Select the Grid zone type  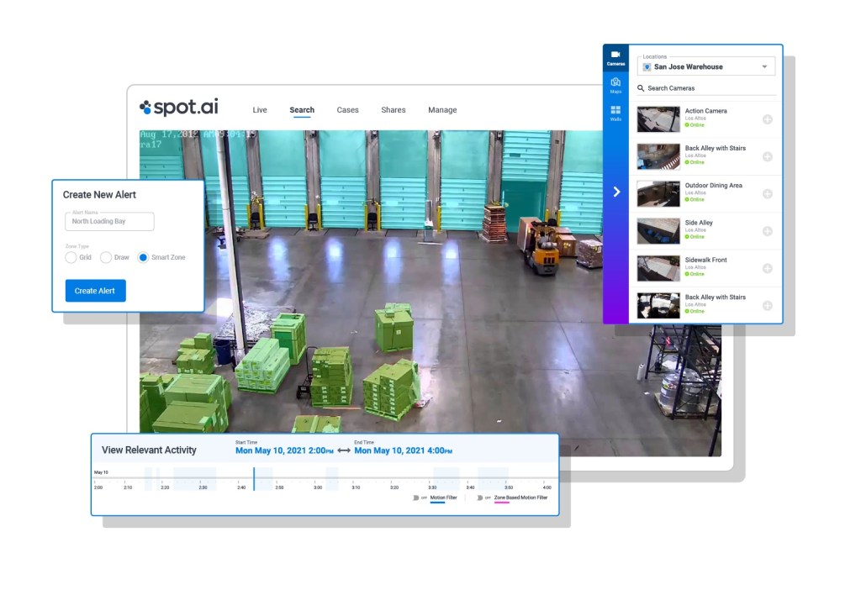pos(71,257)
